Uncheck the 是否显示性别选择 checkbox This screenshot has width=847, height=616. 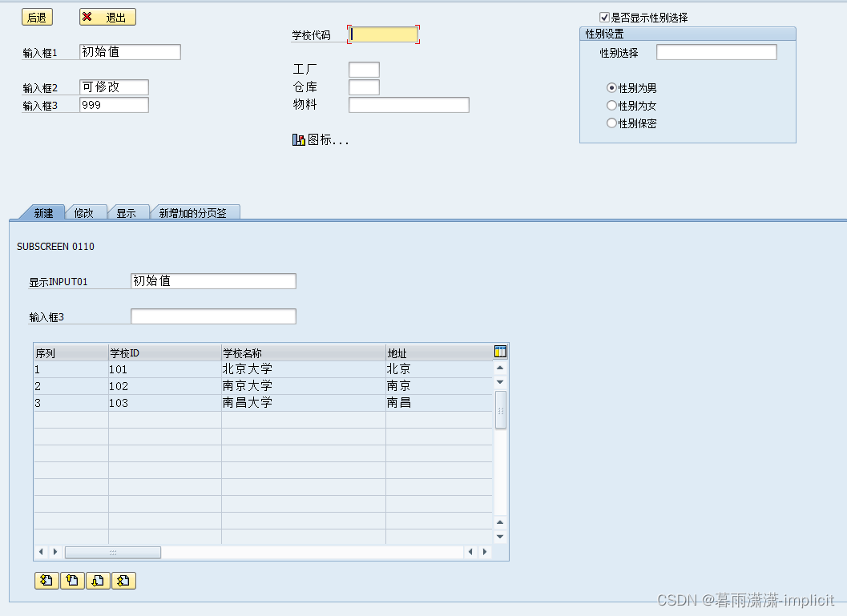pyautogui.click(x=603, y=17)
